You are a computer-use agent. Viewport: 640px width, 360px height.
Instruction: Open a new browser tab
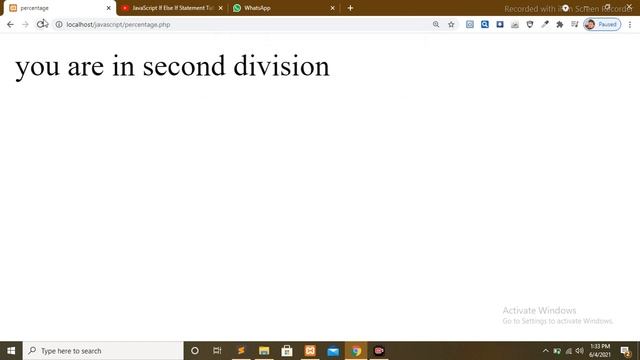point(350,8)
